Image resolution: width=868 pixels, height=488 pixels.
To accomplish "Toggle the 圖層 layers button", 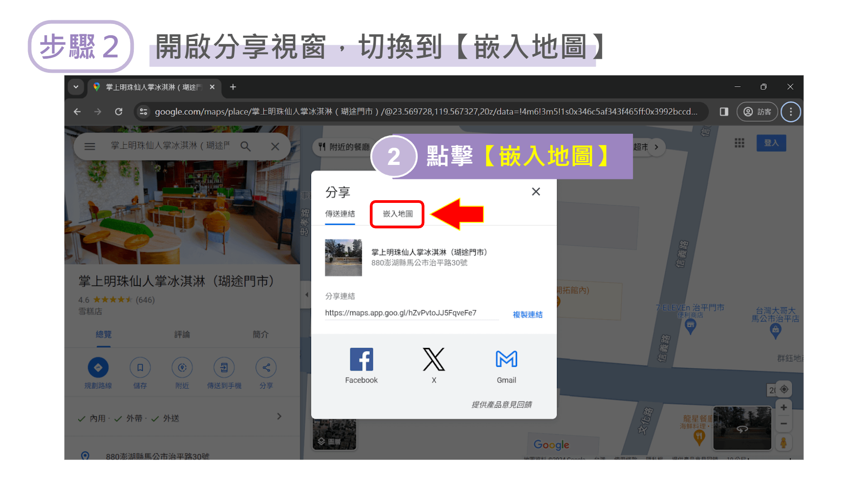I will pyautogui.click(x=335, y=435).
